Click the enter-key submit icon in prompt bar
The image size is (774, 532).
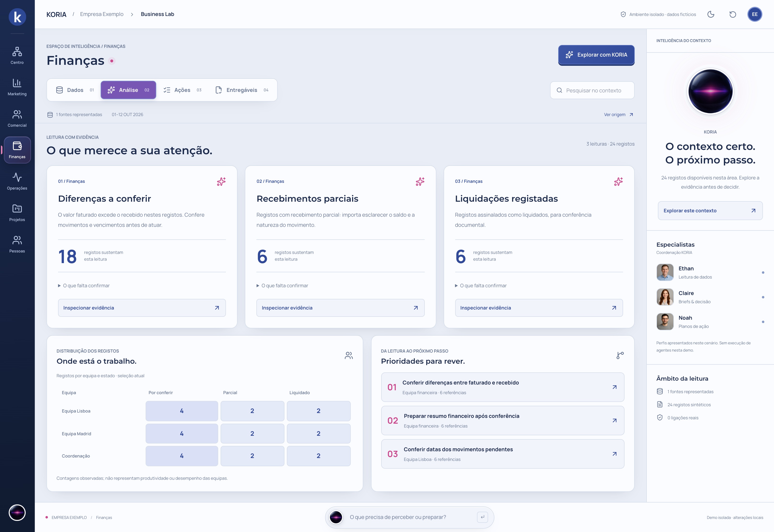(x=482, y=517)
